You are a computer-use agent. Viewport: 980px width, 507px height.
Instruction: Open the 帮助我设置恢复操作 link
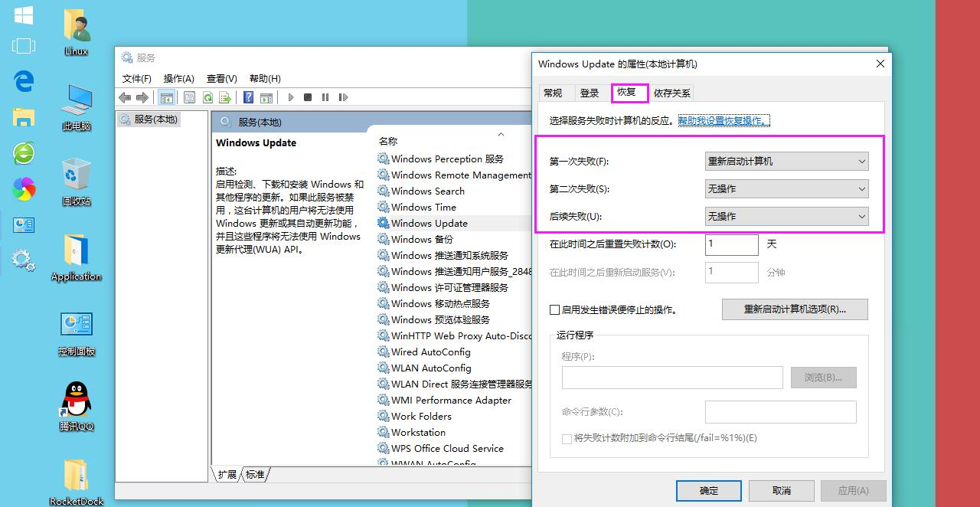(x=723, y=121)
